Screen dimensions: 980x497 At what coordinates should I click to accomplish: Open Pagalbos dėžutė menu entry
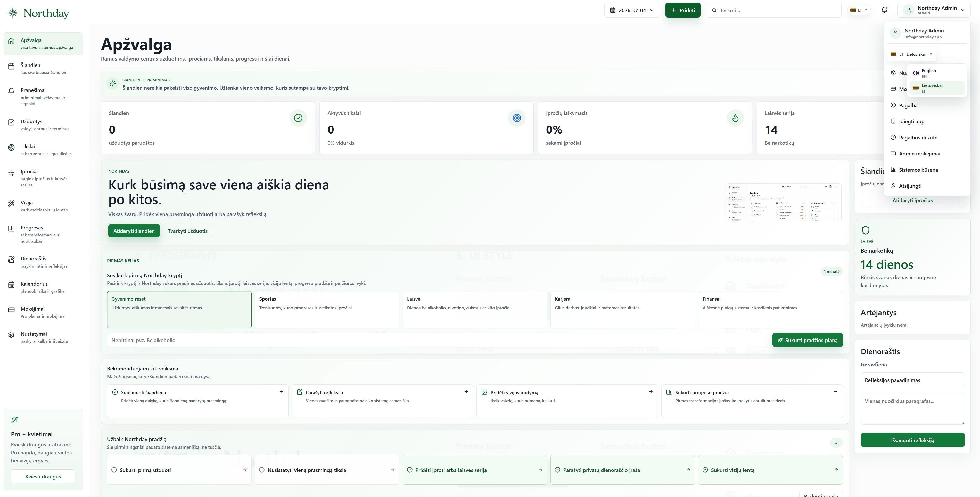coord(927,138)
